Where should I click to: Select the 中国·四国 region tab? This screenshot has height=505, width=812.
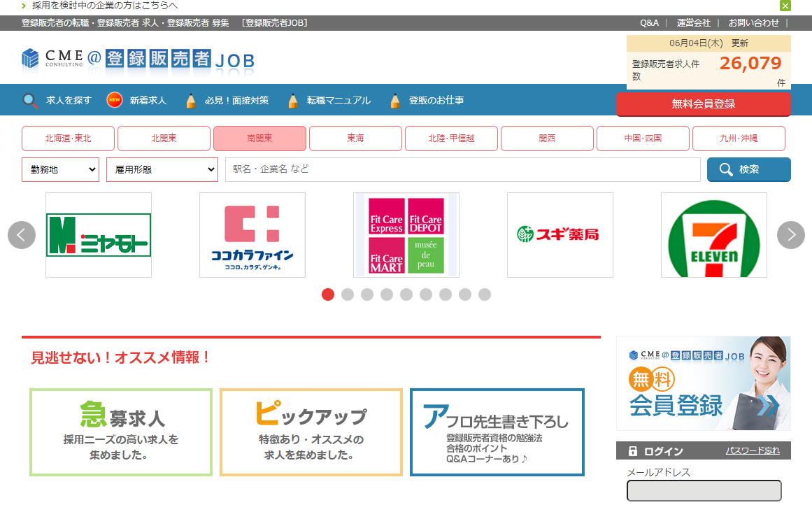[643, 138]
